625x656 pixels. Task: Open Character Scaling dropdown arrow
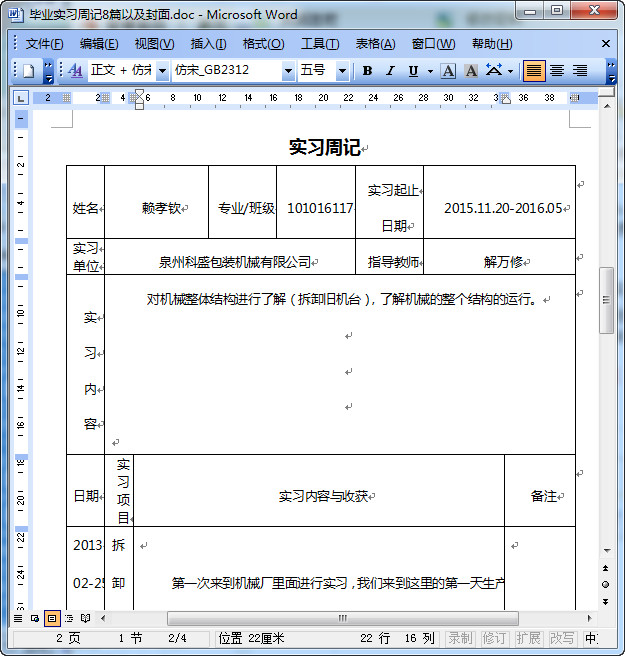(x=510, y=71)
